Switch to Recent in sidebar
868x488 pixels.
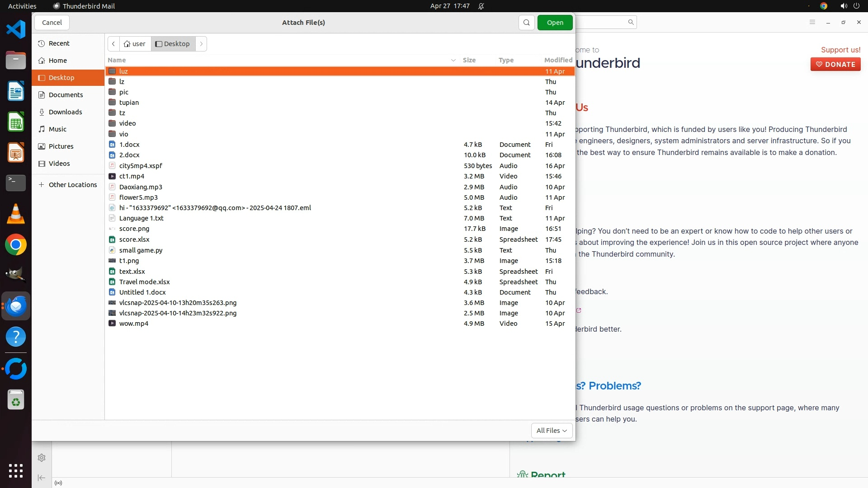point(59,43)
